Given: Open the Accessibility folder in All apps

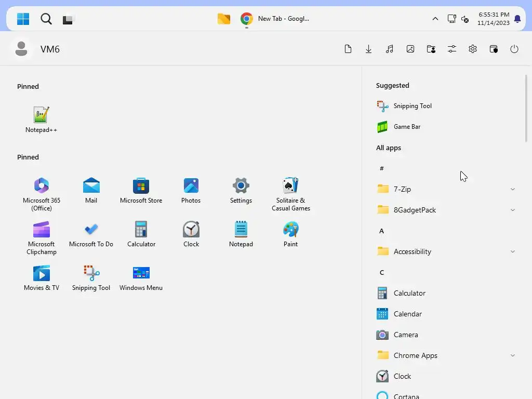Looking at the screenshot, I should (446, 251).
